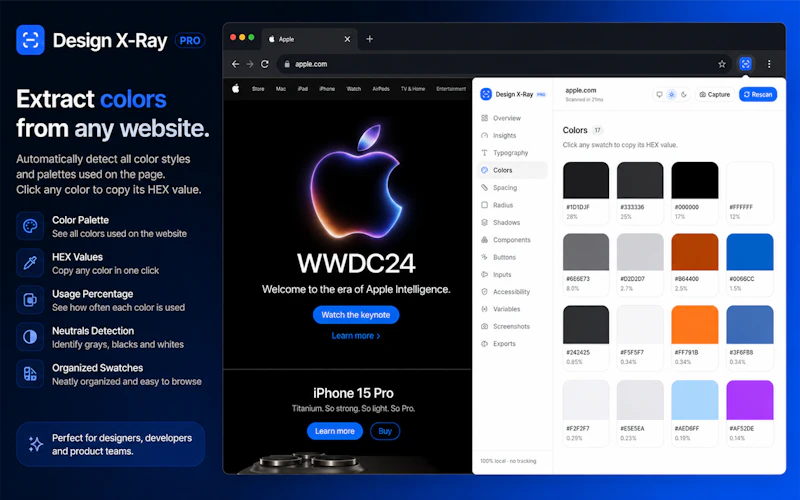
Task: Click the apple.com address bar
Action: click(x=505, y=64)
